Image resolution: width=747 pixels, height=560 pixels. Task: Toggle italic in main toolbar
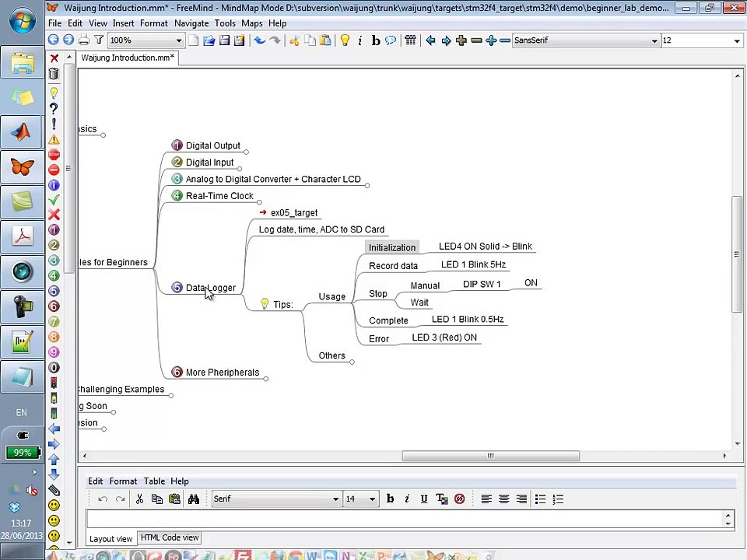tap(360, 40)
